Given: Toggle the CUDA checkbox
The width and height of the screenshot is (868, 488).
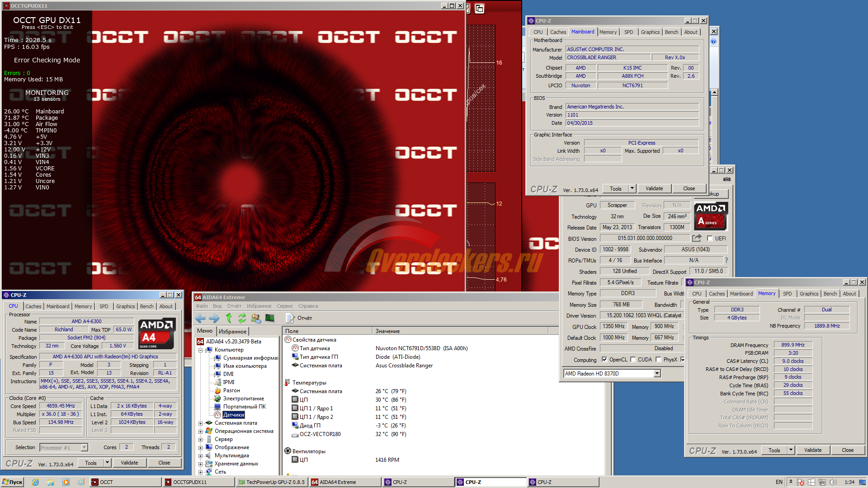Looking at the screenshot, I should coord(633,360).
